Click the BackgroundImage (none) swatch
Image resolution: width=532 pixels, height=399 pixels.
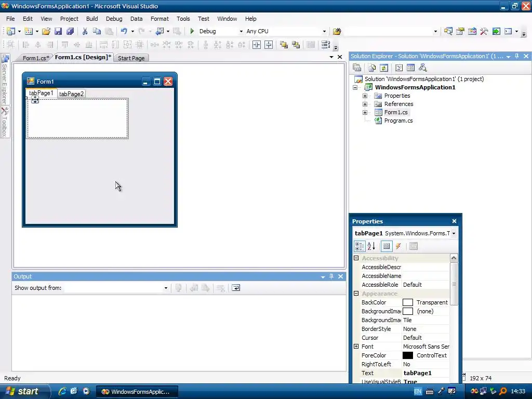(407, 311)
